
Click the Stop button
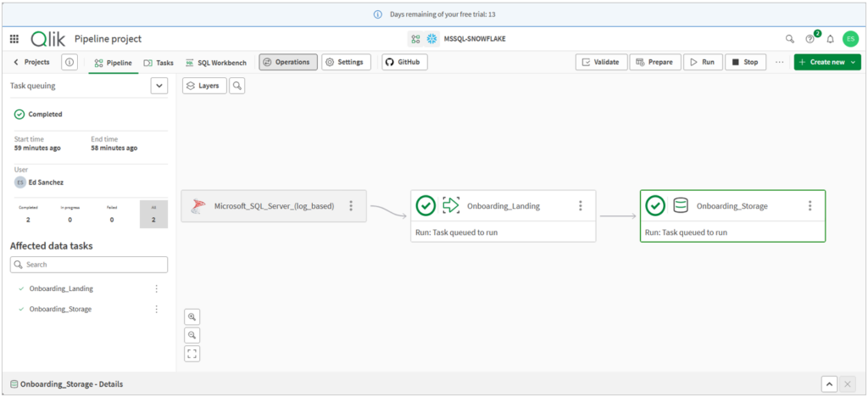745,62
